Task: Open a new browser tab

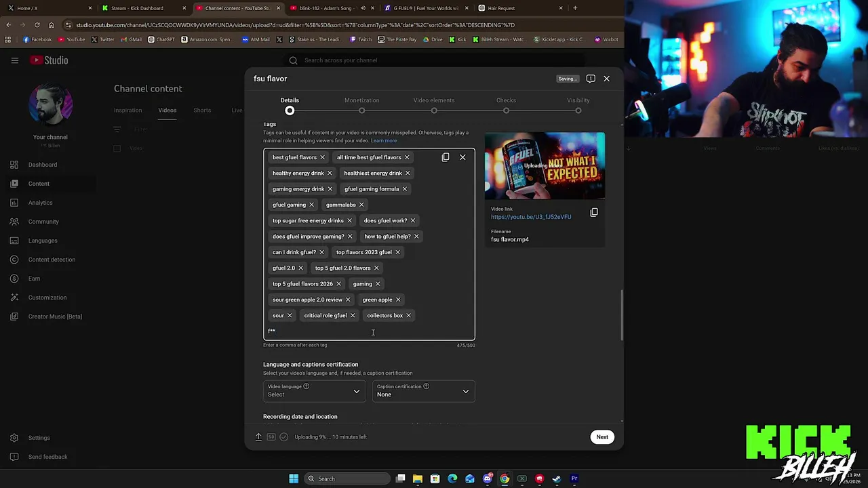Action: click(x=575, y=8)
